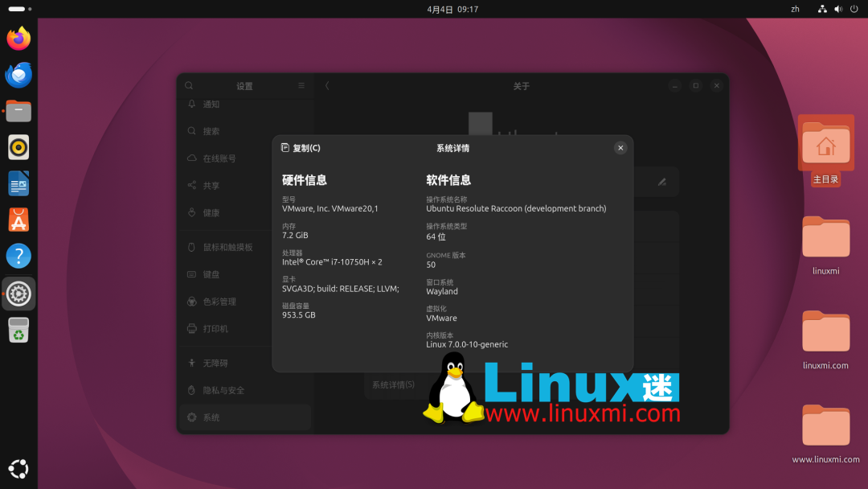Open the Rhythmbox music player from the dock

[18, 147]
